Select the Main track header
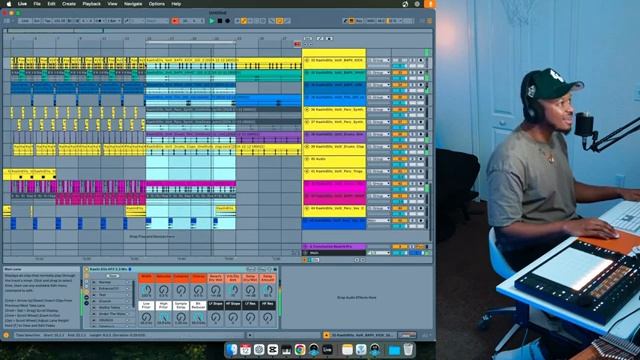The width and height of the screenshot is (640, 360). [x=334, y=253]
